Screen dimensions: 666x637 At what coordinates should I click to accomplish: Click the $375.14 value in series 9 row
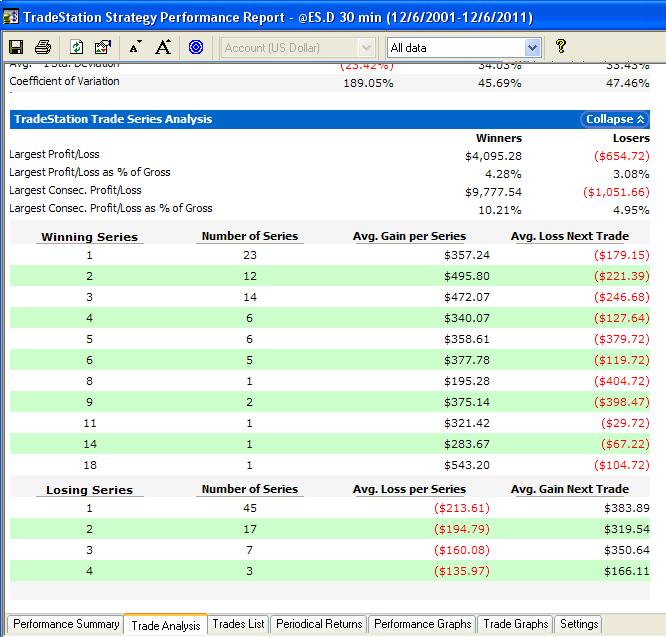467,402
